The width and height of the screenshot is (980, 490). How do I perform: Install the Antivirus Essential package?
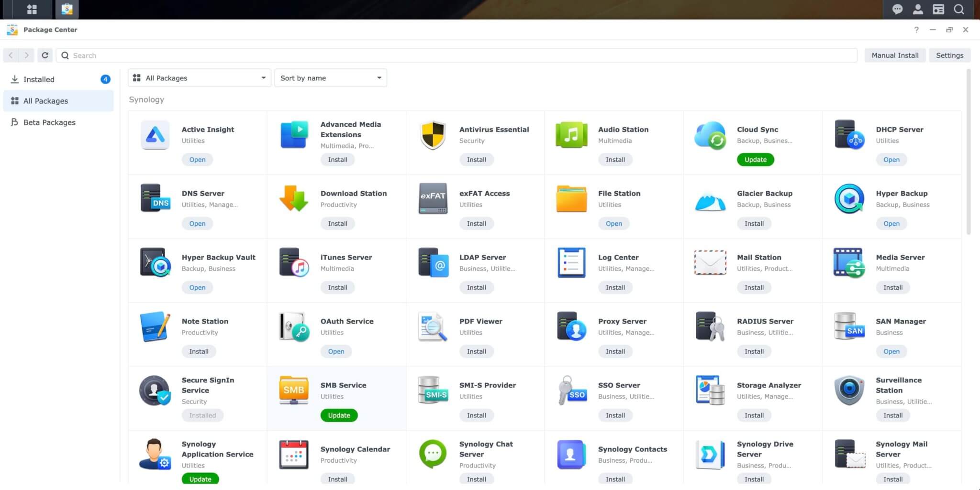pos(476,160)
